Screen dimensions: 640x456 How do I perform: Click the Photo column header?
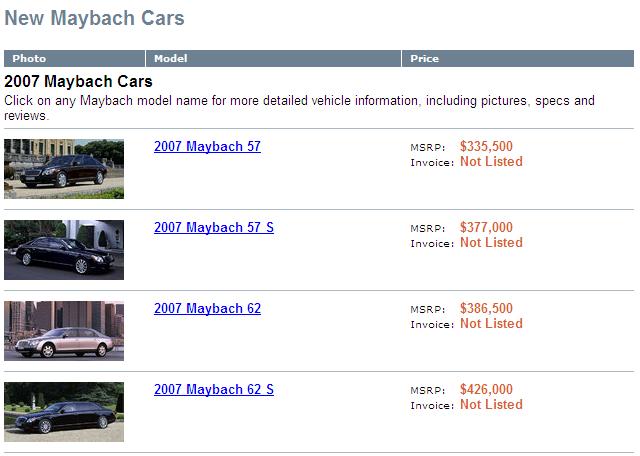[x=29, y=58]
